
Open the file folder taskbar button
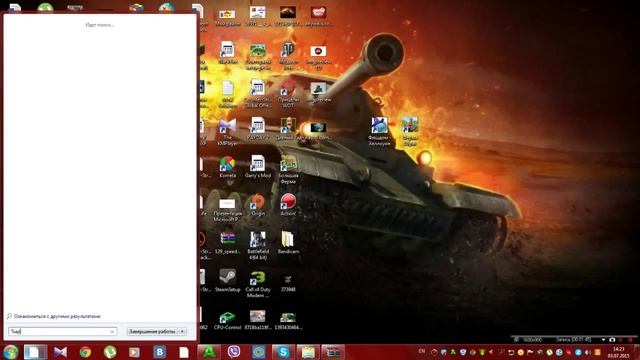(308, 352)
